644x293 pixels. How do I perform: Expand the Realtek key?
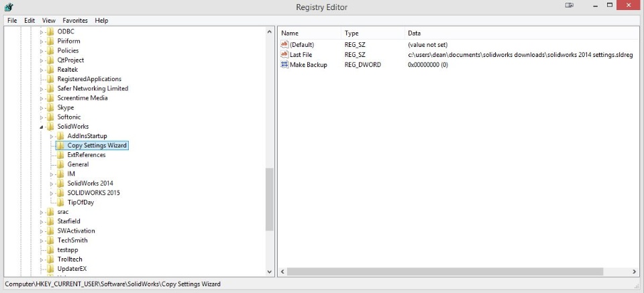coord(42,70)
